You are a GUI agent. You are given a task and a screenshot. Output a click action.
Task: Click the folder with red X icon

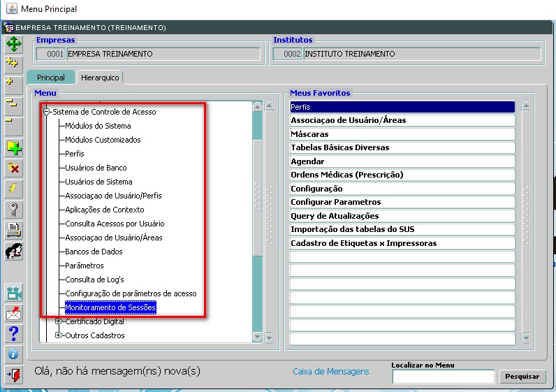pos(13,168)
